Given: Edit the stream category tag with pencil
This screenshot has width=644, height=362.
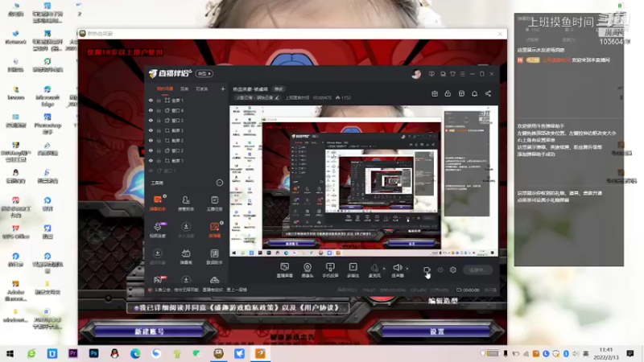Looking at the screenshot, I should point(277,97).
